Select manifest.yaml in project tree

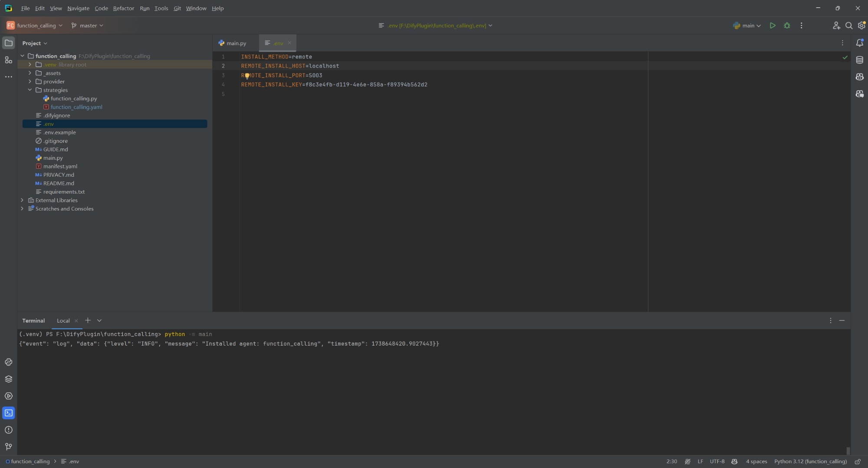(60, 166)
